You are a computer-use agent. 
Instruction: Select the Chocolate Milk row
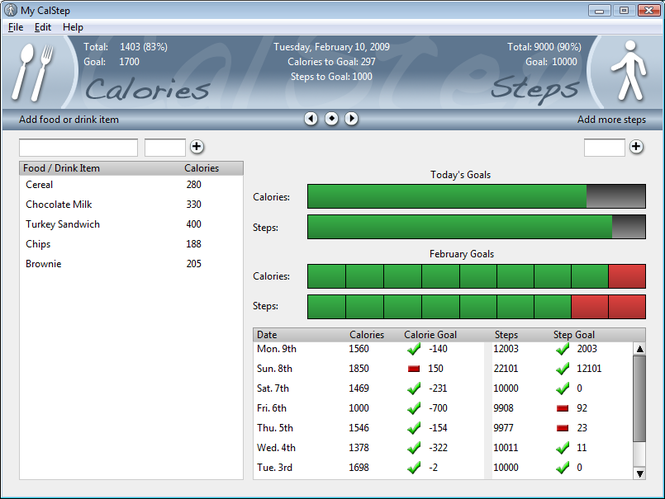pyautogui.click(x=131, y=204)
